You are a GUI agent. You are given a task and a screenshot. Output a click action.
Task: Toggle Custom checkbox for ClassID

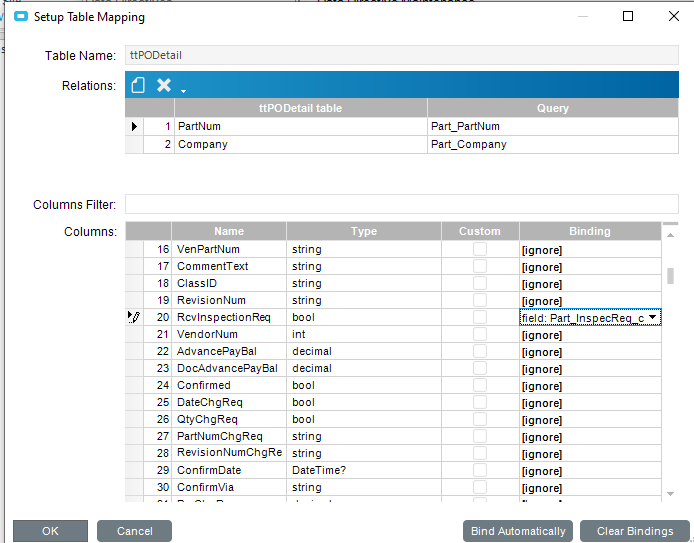click(x=480, y=283)
